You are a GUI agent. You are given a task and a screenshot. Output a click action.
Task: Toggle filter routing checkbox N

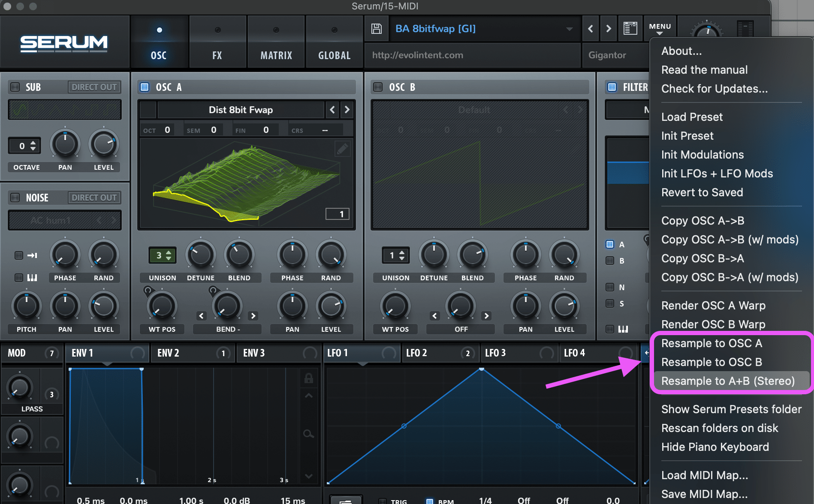[610, 287]
